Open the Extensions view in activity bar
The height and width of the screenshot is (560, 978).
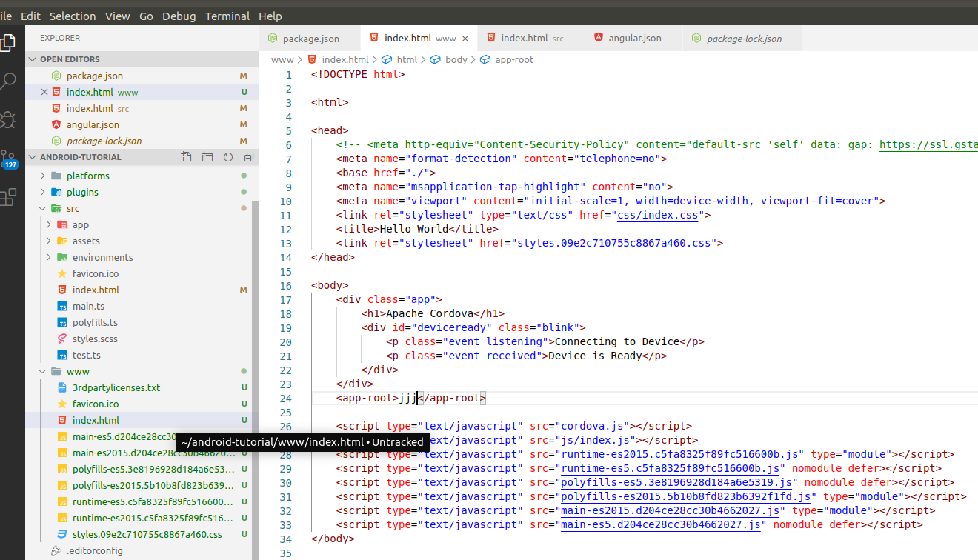[7, 197]
